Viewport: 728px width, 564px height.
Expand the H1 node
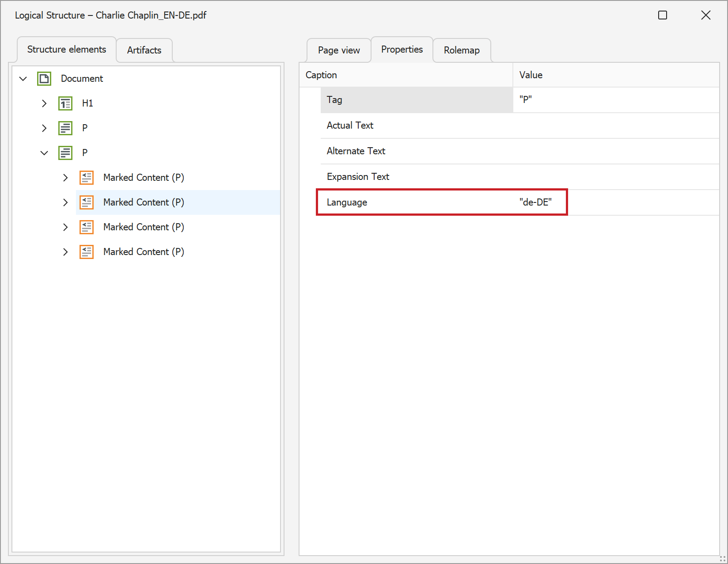point(44,103)
